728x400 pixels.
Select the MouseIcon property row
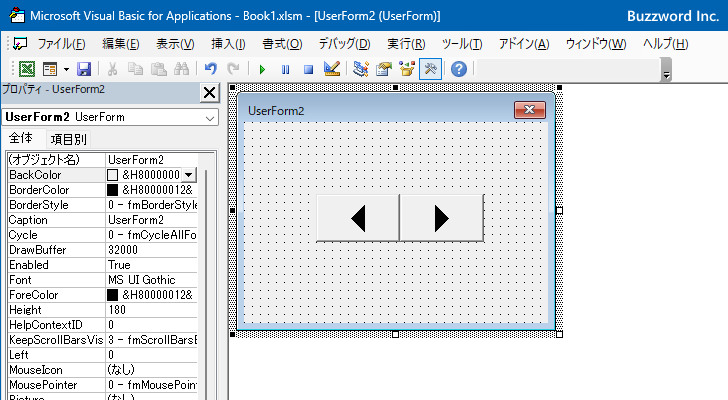(103, 370)
